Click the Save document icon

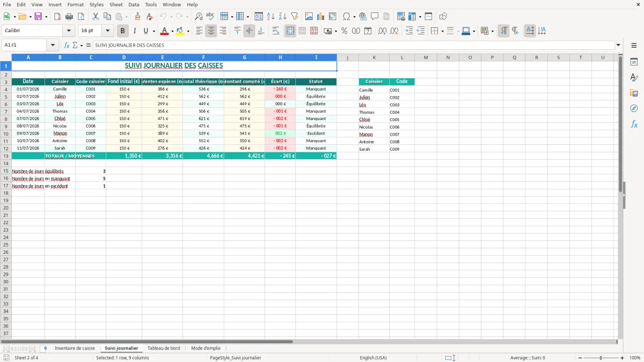(38, 17)
